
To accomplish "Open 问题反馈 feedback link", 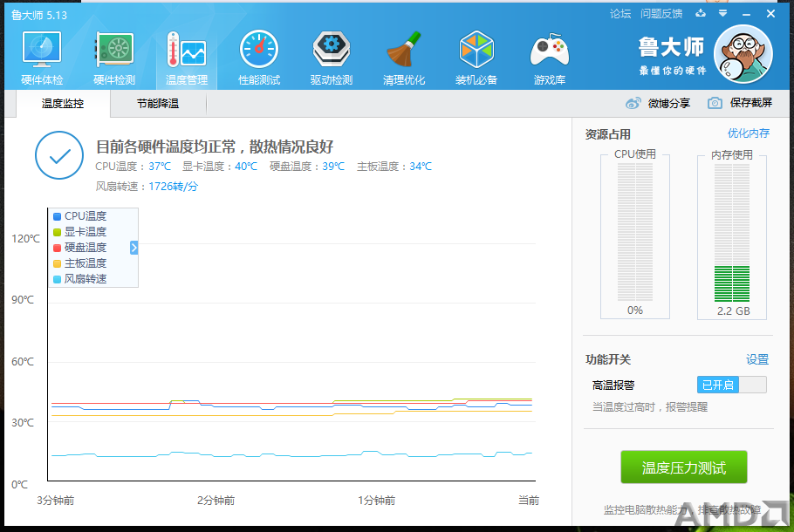I will [661, 14].
